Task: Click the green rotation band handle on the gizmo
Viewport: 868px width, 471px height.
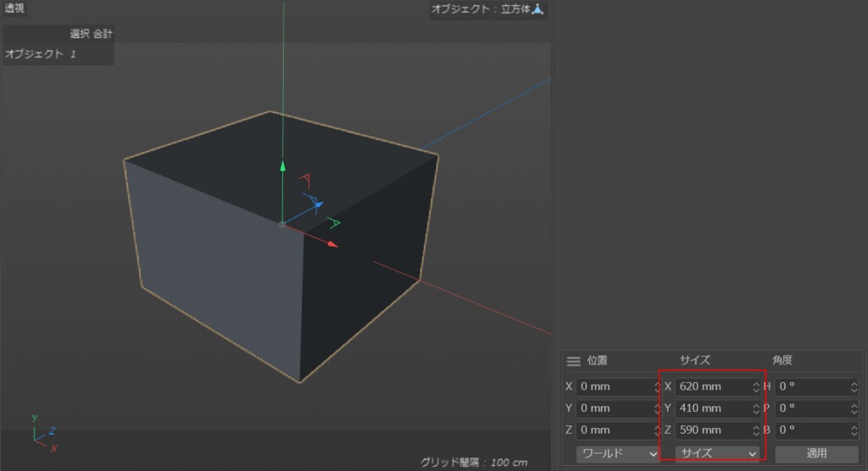Action: click(333, 223)
